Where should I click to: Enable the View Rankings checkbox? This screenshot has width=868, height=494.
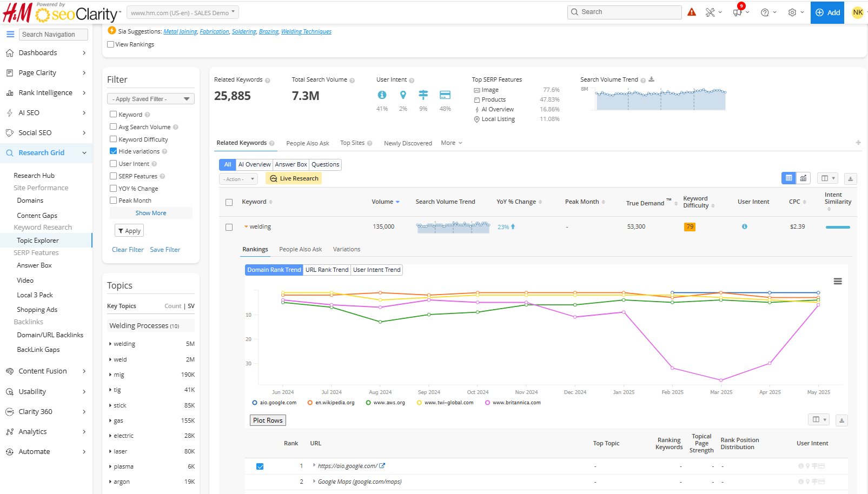pos(111,44)
